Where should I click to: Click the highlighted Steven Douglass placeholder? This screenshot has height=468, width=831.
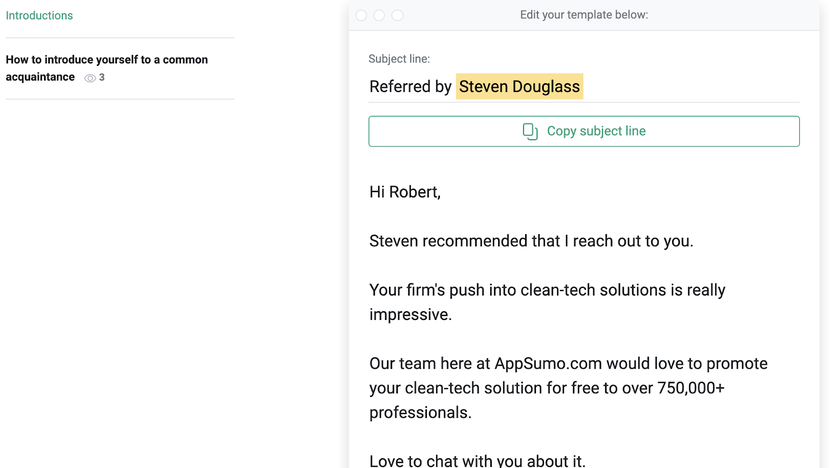pos(519,87)
